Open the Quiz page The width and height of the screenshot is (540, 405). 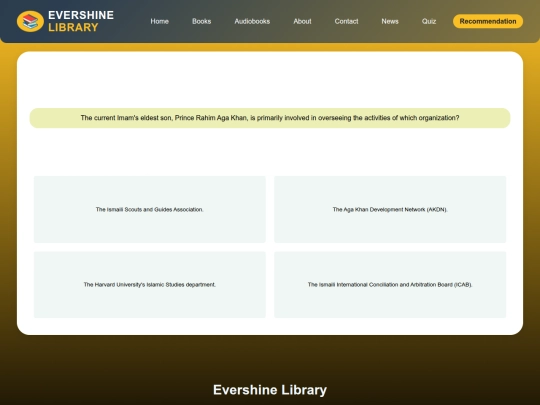coord(429,21)
